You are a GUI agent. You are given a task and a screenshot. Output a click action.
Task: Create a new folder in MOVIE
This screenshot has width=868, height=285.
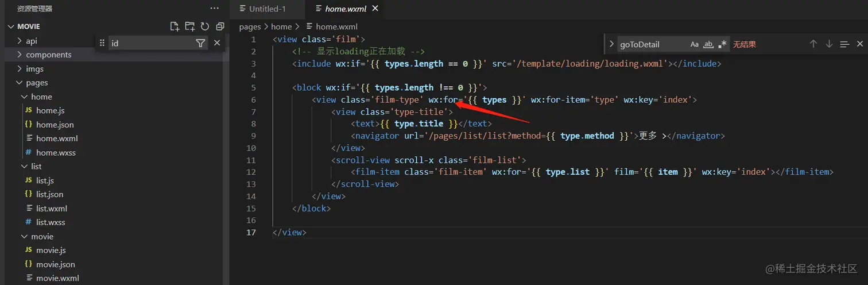pos(190,26)
